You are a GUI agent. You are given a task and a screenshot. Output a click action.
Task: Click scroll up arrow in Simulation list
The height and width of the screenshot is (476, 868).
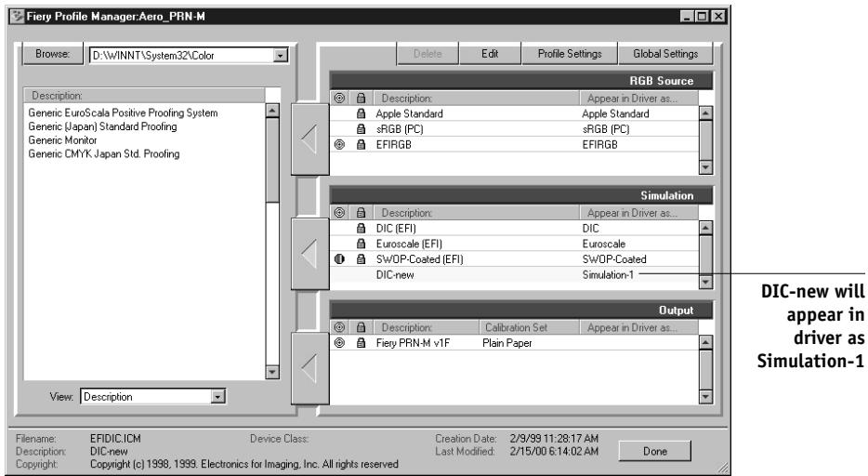tap(705, 228)
